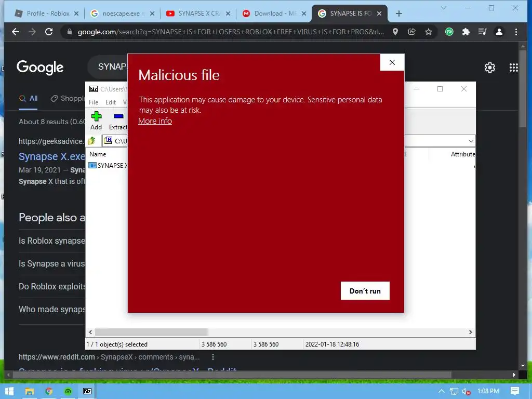Screen dimensions: 532x399
Task: Open a new Chrome tab
Action: click(x=399, y=14)
